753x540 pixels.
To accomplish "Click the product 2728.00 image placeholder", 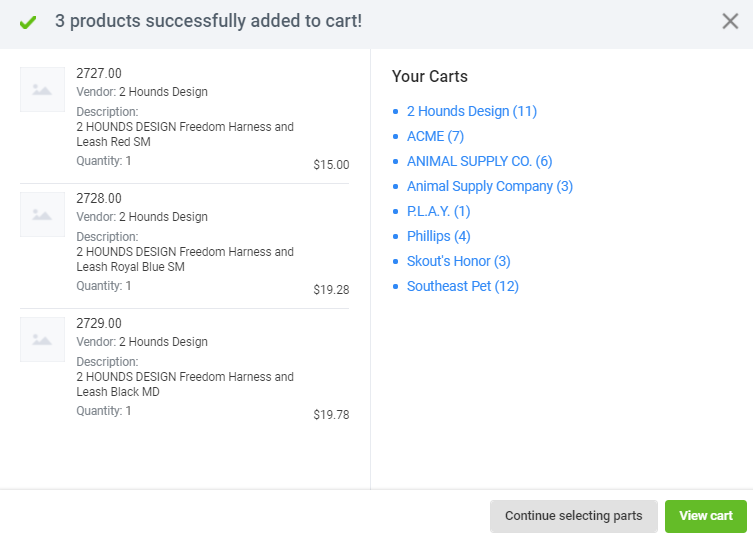I will (x=42, y=215).
